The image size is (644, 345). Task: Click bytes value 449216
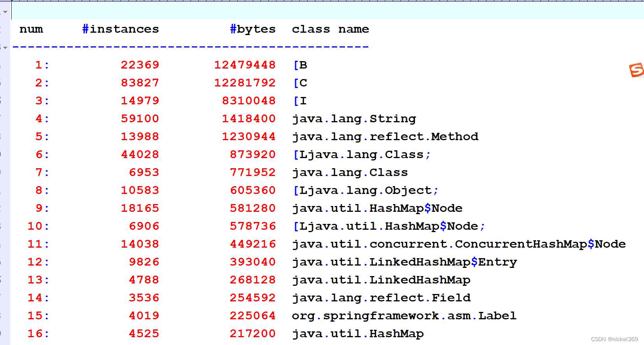[x=253, y=244]
